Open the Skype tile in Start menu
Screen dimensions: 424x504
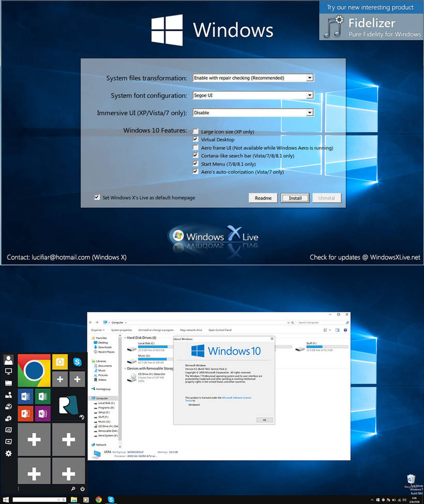pyautogui.click(x=77, y=362)
